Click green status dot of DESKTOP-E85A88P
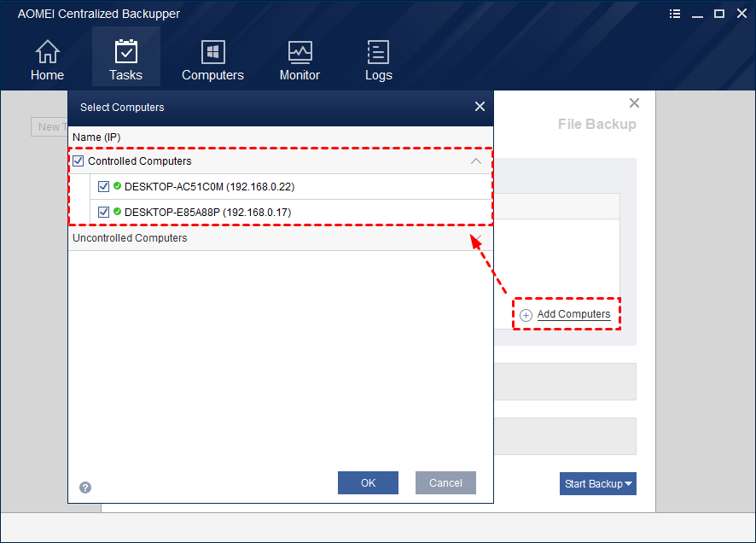The height and width of the screenshot is (543, 756). [x=117, y=211]
